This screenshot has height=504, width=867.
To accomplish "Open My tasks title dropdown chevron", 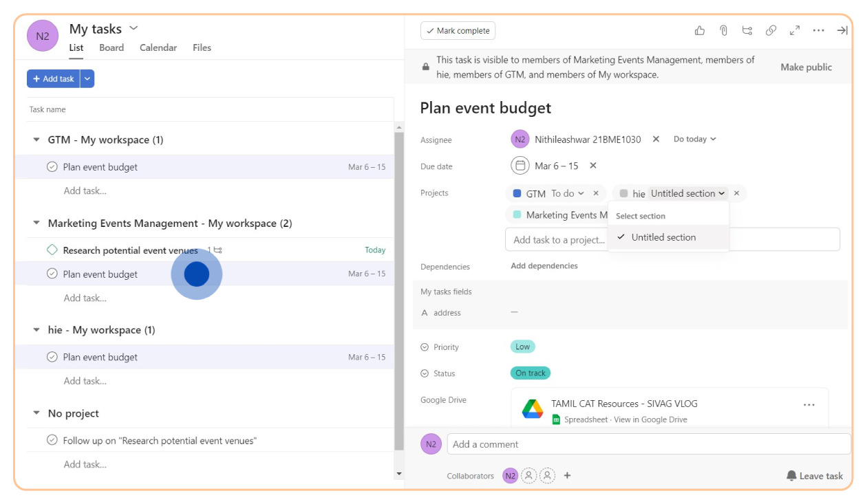I will pyautogui.click(x=133, y=28).
